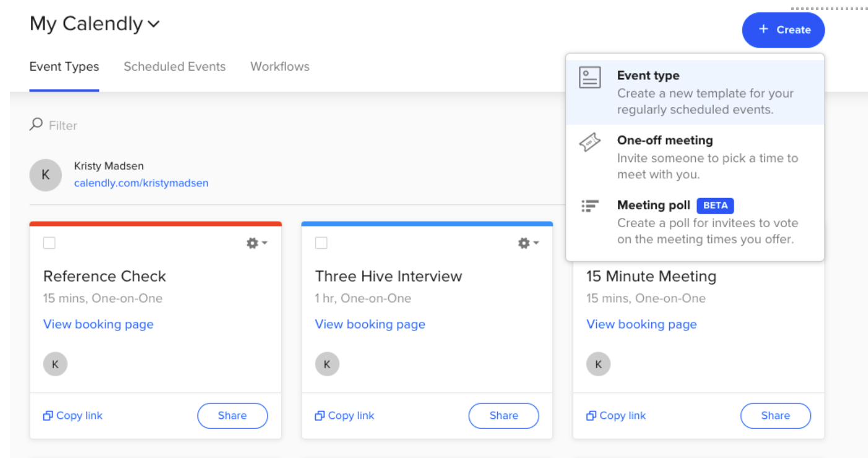The height and width of the screenshot is (458, 868).
Task: Open the Scheduled Events tab
Action: click(x=175, y=67)
